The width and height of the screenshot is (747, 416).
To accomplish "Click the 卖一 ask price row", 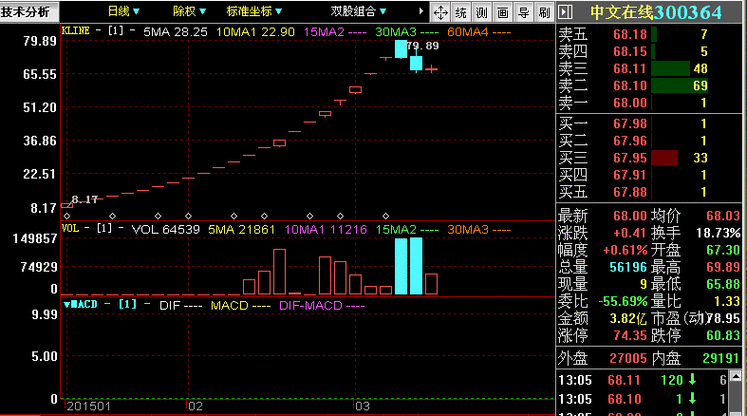I will tap(650, 102).
